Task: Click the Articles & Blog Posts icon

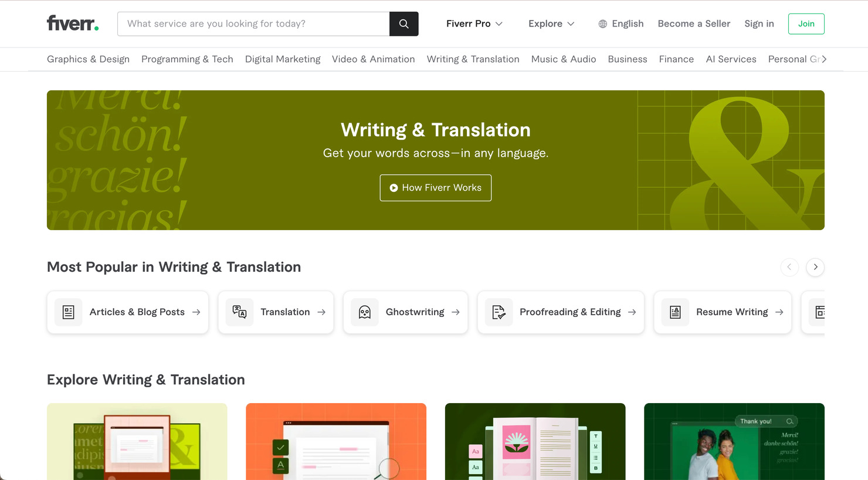Action: (x=69, y=312)
